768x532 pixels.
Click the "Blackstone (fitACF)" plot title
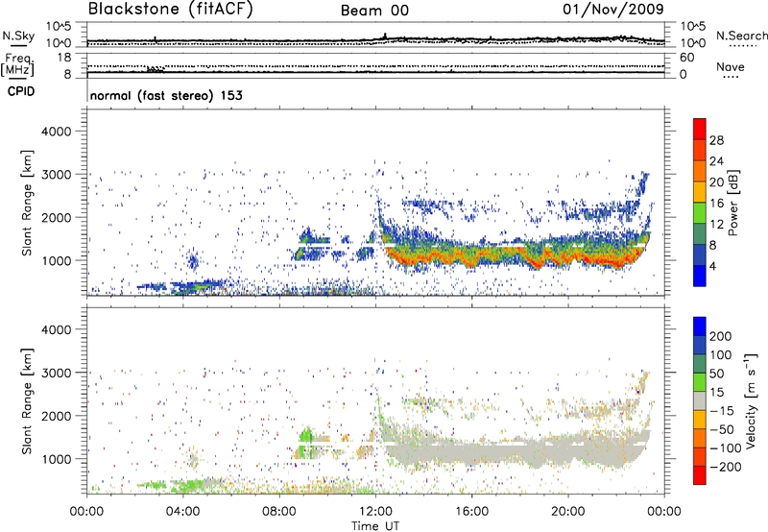pos(171,9)
